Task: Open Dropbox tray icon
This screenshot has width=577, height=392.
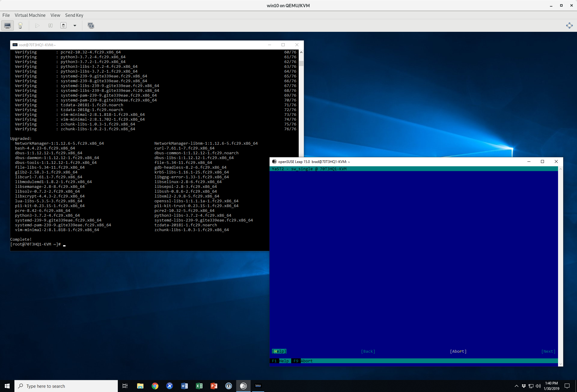Action: [x=524, y=386]
